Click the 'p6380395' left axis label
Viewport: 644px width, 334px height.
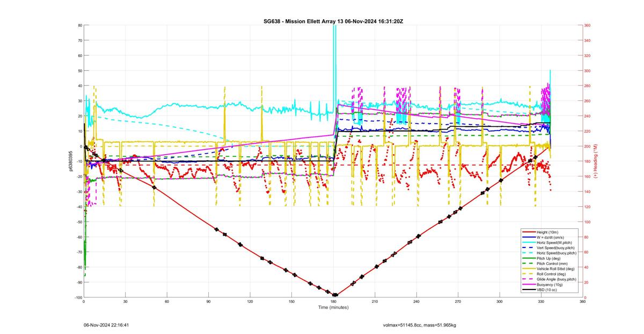pos(70,161)
